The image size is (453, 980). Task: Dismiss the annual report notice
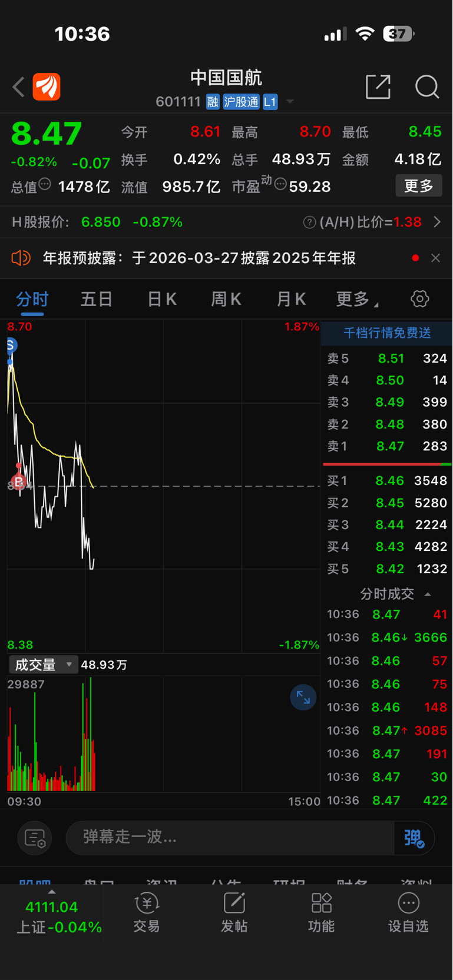point(436,258)
